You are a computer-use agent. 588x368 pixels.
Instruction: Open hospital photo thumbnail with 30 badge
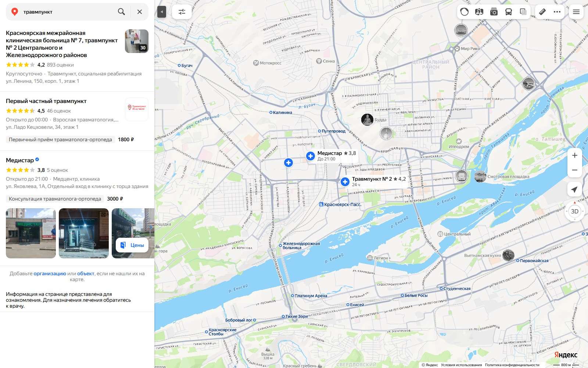[137, 41]
